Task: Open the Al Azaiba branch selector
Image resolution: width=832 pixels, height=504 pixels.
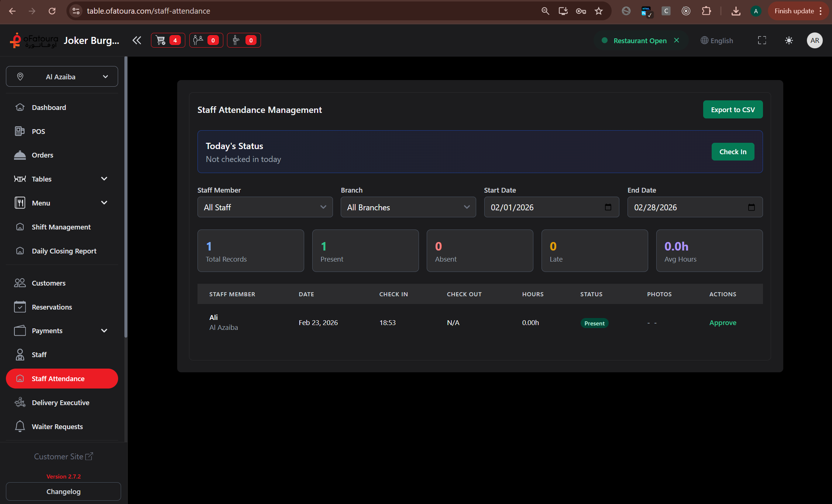Action: (x=62, y=77)
